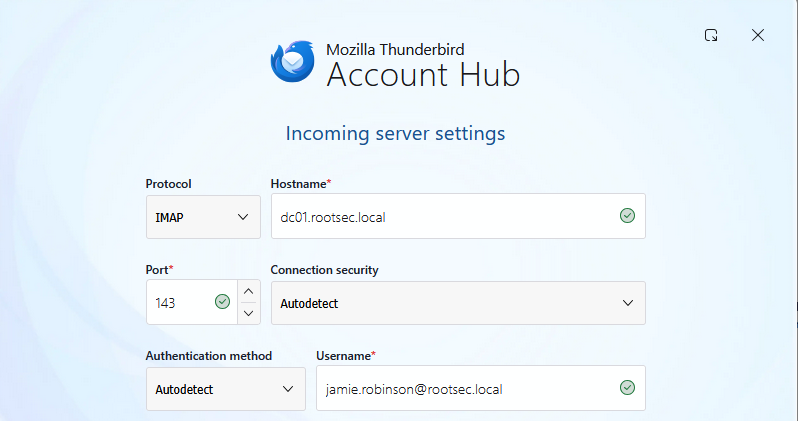Click the Port label
The width and height of the screenshot is (798, 421).
click(x=159, y=270)
